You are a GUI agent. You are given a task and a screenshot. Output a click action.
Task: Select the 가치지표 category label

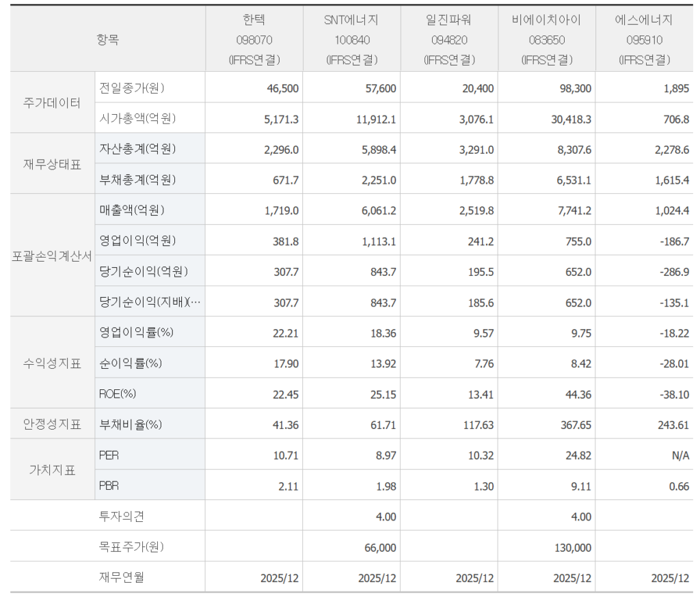click(x=52, y=470)
